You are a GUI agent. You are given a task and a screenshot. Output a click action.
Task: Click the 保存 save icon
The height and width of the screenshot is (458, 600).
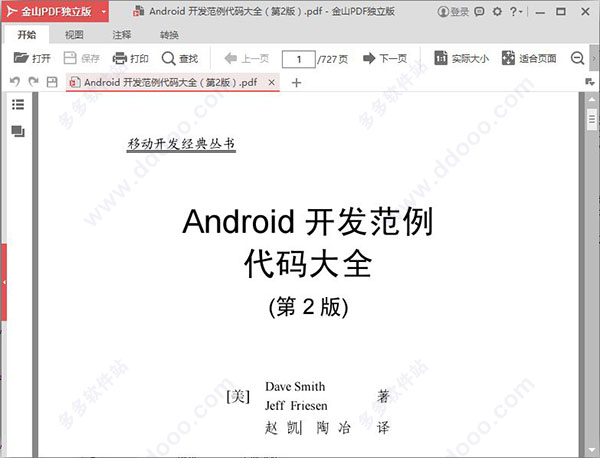click(70, 58)
